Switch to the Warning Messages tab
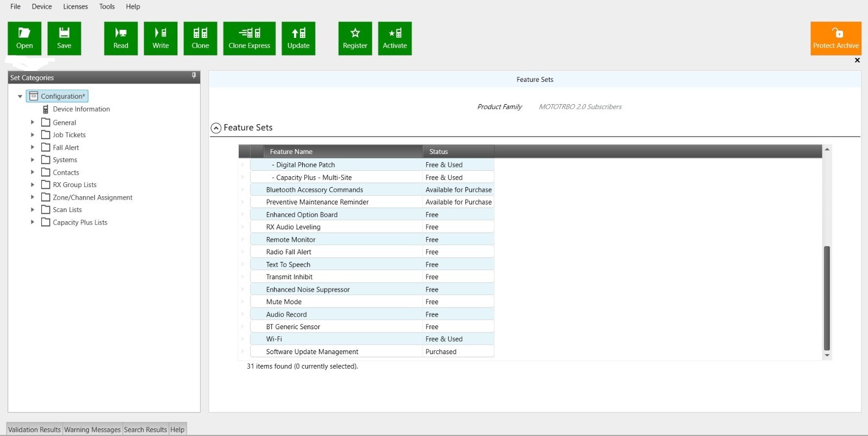The height and width of the screenshot is (436, 868). click(92, 429)
